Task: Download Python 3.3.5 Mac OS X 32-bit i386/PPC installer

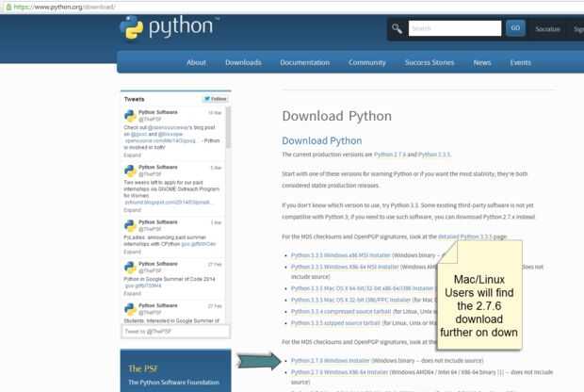Action: pos(350,300)
